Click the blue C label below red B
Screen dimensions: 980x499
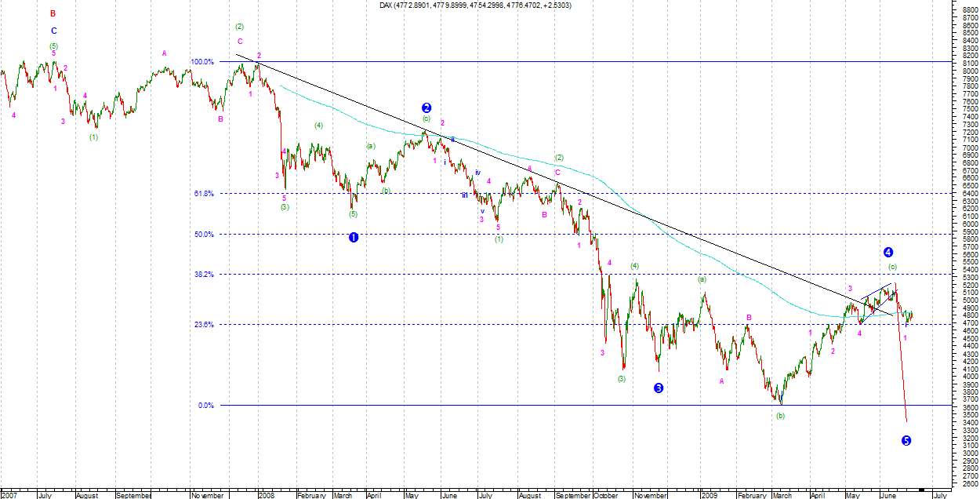tap(53, 31)
